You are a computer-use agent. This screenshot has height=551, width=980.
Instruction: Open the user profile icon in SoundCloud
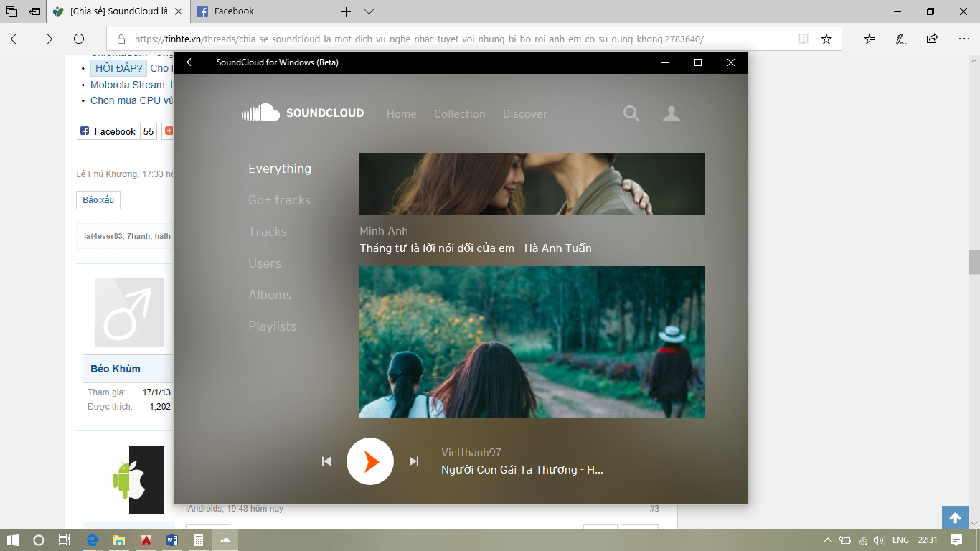pyautogui.click(x=671, y=113)
